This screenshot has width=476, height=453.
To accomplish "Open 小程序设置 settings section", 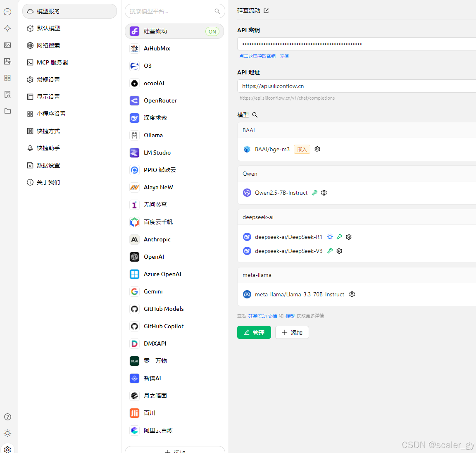I will pyautogui.click(x=69, y=114).
